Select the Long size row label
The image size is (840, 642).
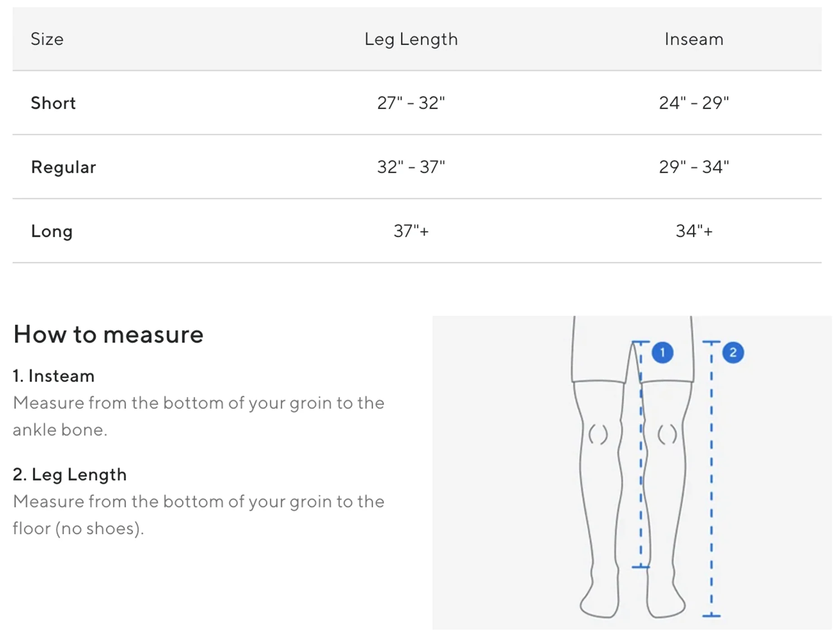point(52,231)
